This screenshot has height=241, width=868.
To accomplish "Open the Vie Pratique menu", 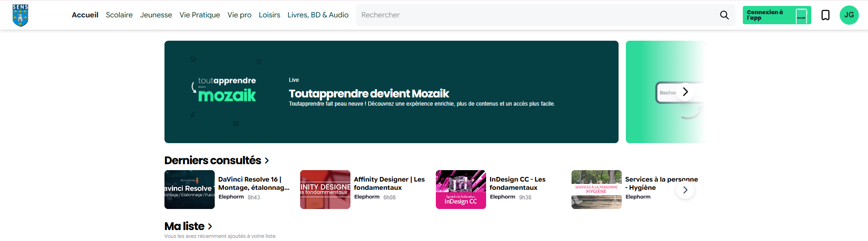I will (x=200, y=15).
